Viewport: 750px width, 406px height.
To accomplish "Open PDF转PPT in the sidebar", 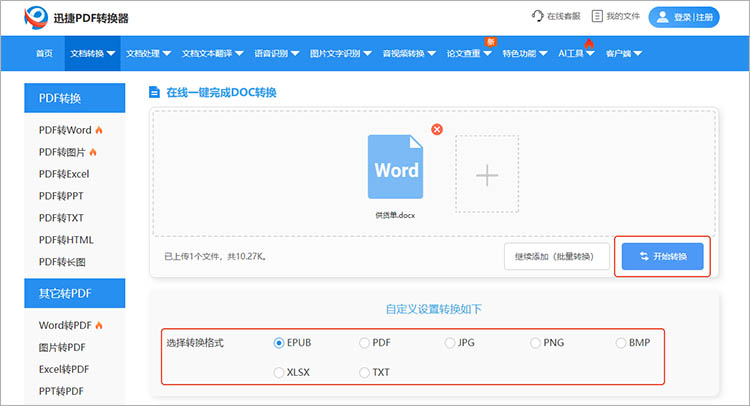I will (61, 196).
